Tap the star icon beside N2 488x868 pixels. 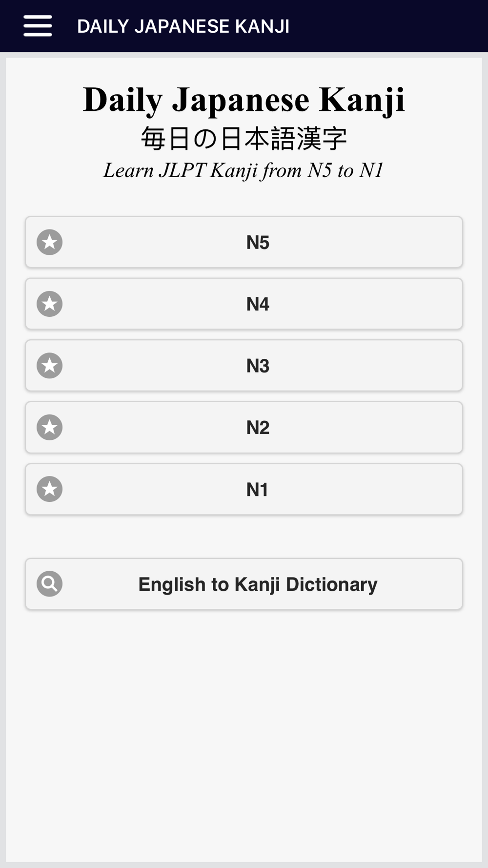49,427
